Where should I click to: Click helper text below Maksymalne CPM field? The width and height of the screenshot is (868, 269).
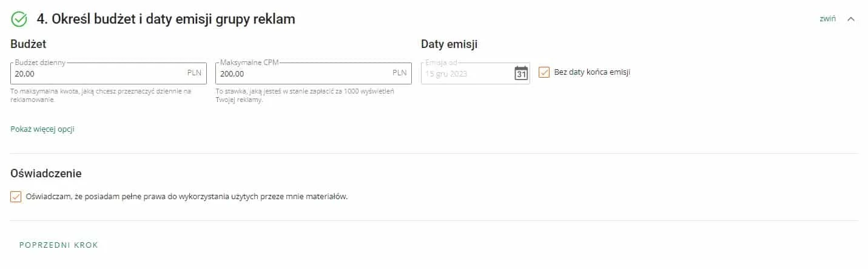pyautogui.click(x=306, y=95)
